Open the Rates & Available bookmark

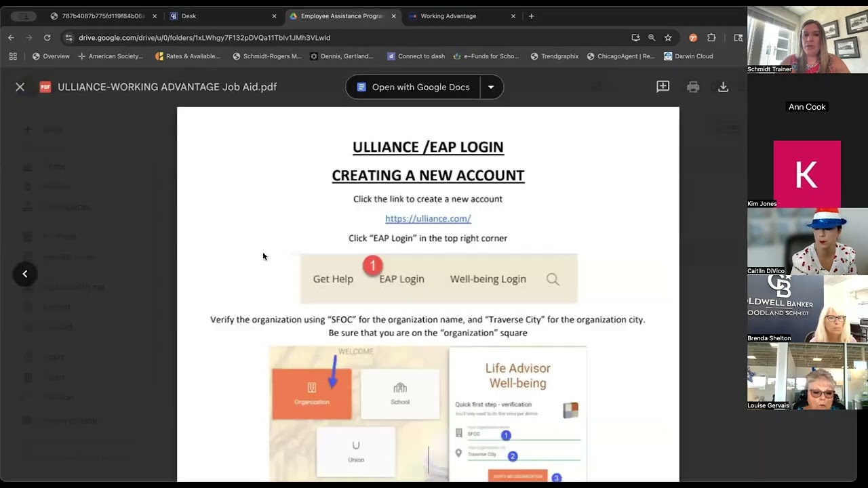tap(188, 56)
